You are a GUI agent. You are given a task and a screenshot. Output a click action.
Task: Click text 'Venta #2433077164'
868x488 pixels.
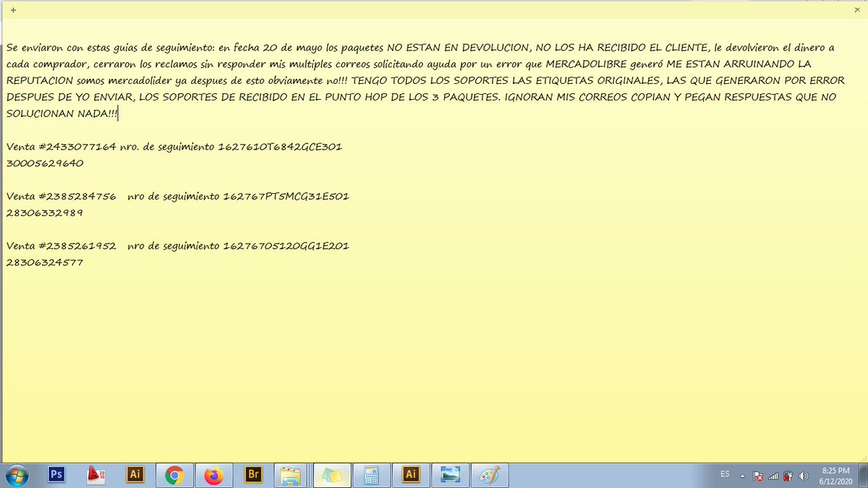61,147
